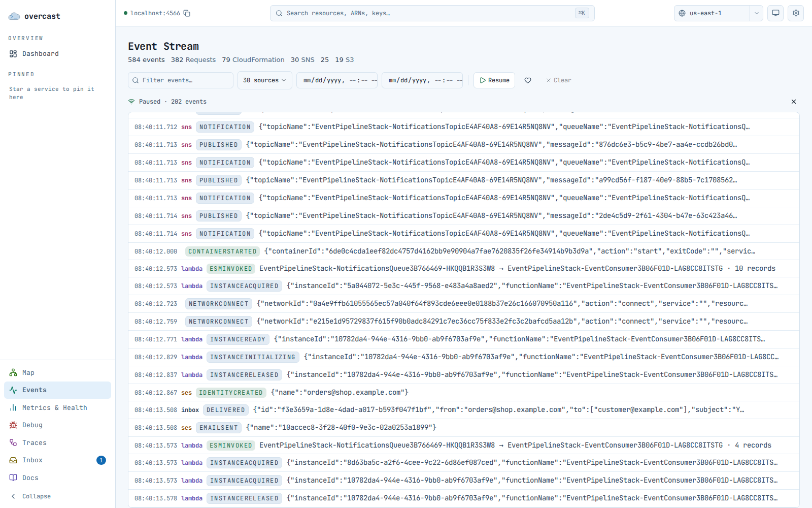Click the filter events magnifier icon
Image resolution: width=812 pixels, height=508 pixels.
pos(136,80)
